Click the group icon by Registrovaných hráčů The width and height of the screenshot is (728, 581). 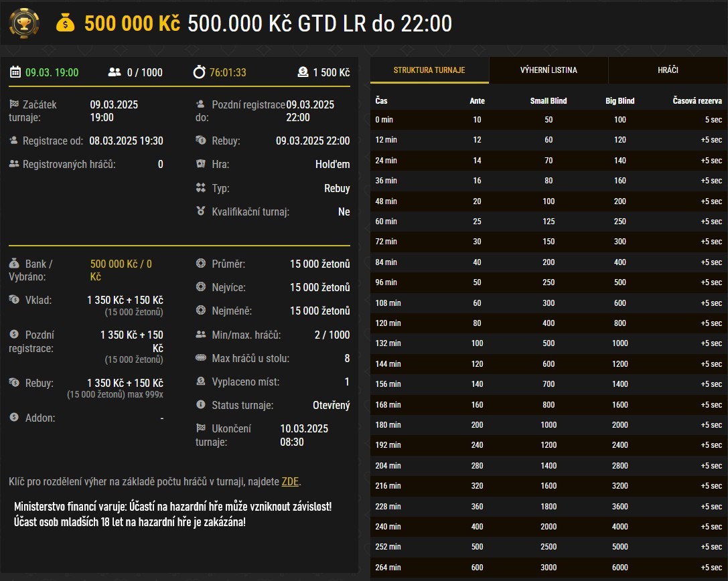[x=14, y=164]
